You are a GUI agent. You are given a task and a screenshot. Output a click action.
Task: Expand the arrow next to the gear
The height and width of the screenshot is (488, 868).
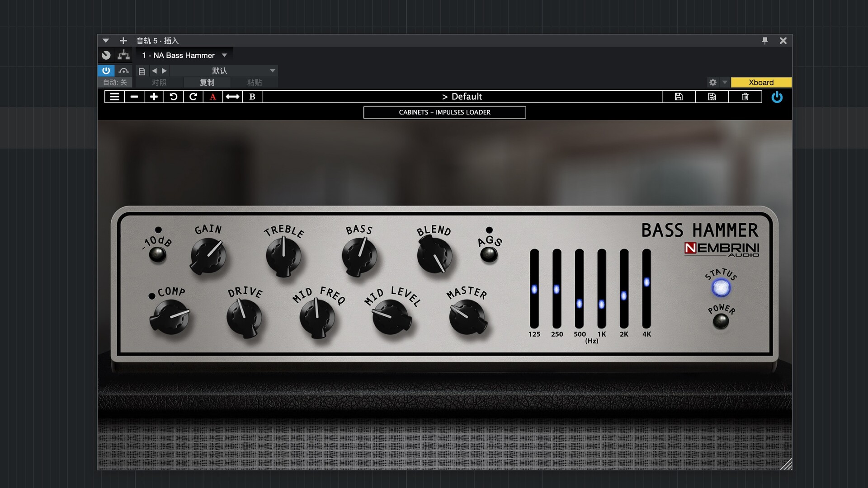(725, 82)
